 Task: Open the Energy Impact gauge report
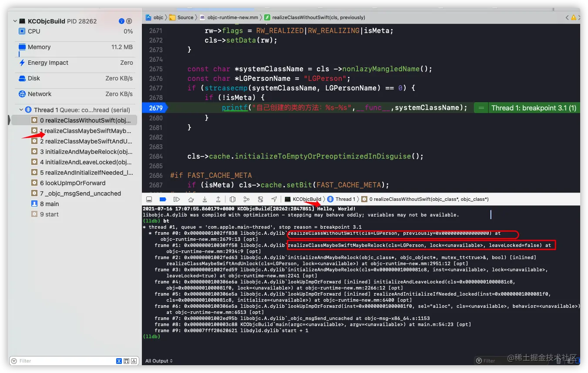[75, 63]
